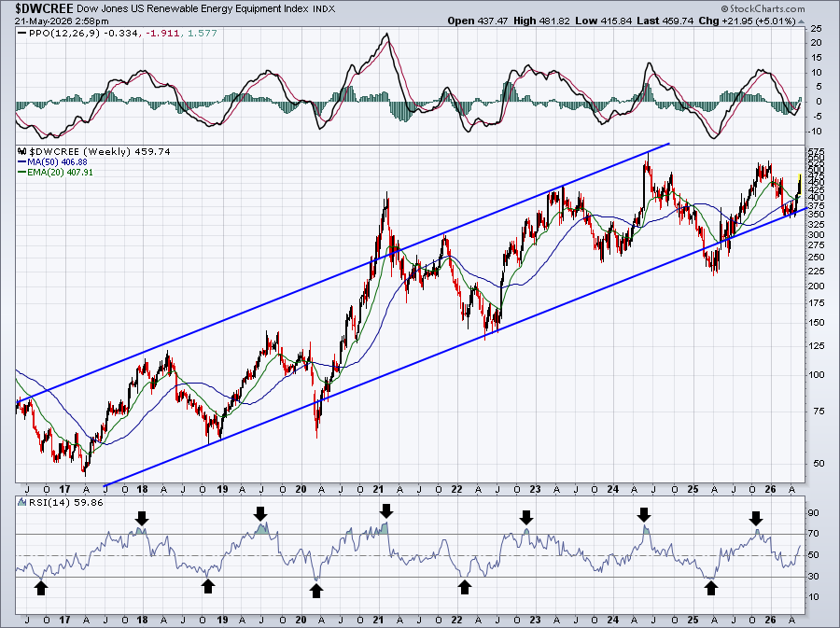Screen dimensions: 840x628
Task: Click the green up triangle beside Chg
Action: tap(802, 21)
